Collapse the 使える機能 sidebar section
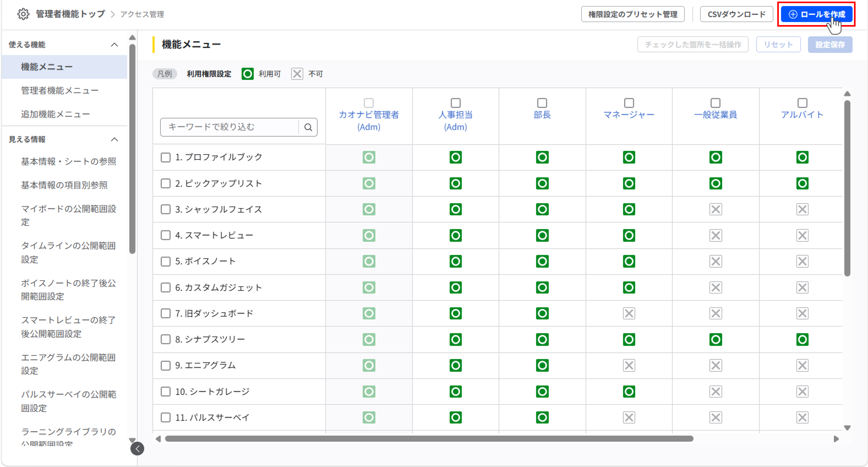The height and width of the screenshot is (467, 868). [115, 44]
